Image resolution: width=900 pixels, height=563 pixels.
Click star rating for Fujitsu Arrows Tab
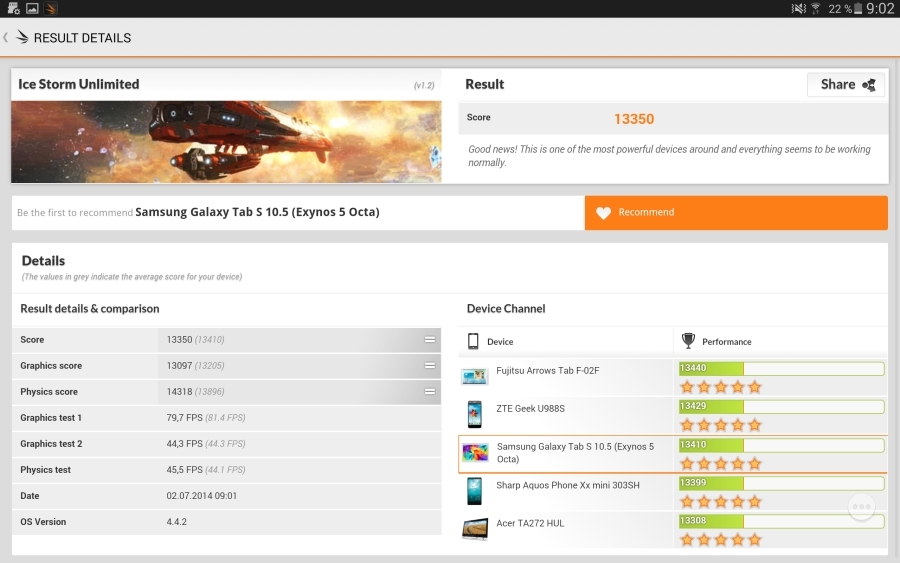tap(720, 387)
